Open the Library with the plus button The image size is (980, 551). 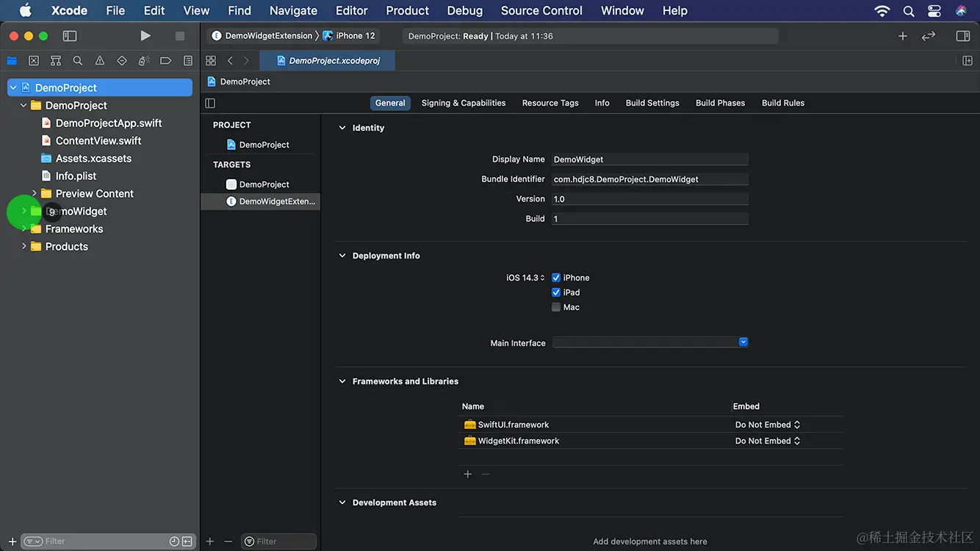pyautogui.click(x=903, y=36)
